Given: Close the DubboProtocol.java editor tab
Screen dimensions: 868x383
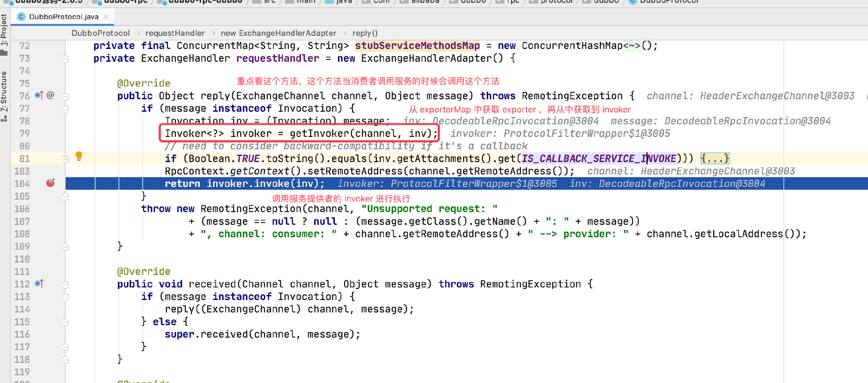Looking at the screenshot, I should pos(106,17).
